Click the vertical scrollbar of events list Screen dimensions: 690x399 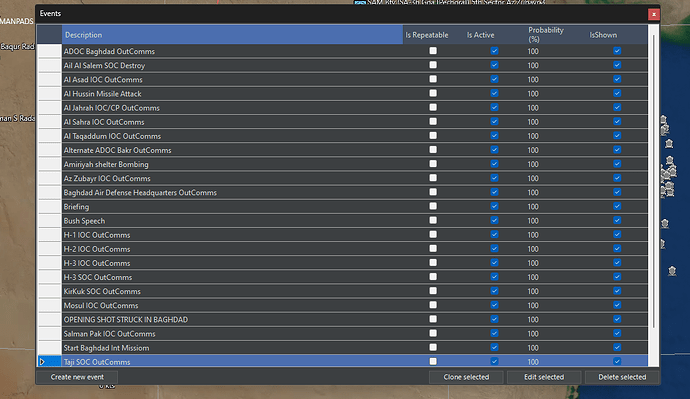point(654,180)
